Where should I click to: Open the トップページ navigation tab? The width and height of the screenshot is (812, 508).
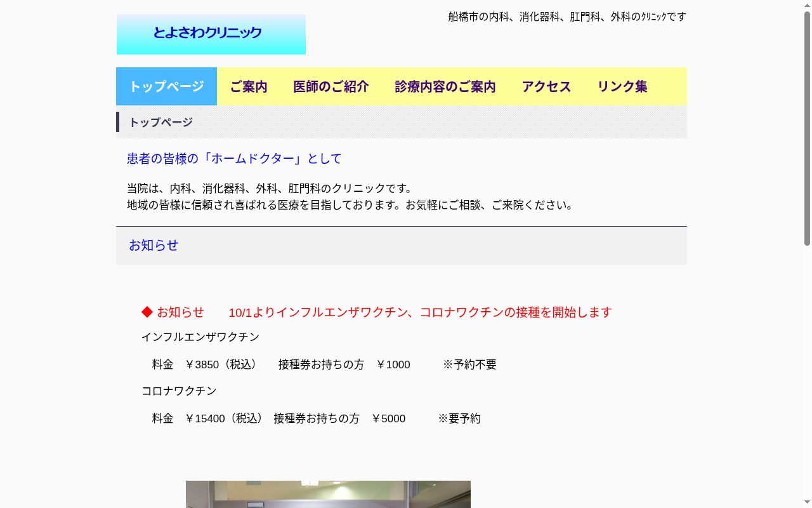(166, 86)
